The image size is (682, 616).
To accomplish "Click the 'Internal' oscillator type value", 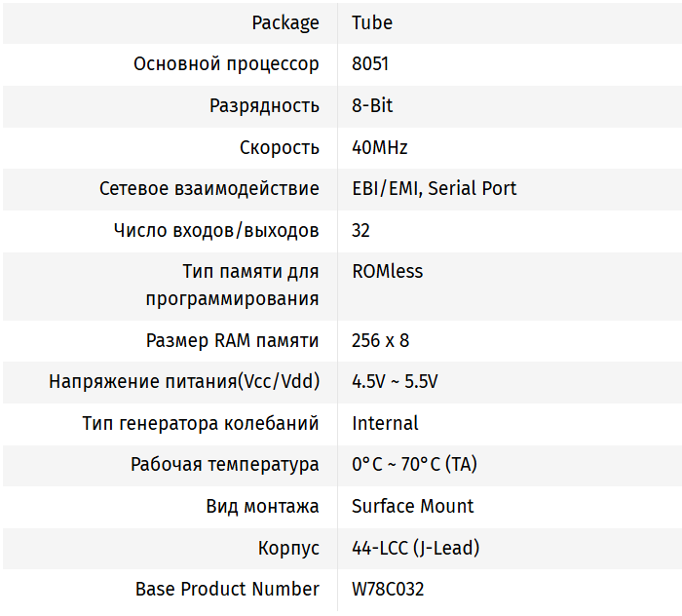I will tap(385, 423).
